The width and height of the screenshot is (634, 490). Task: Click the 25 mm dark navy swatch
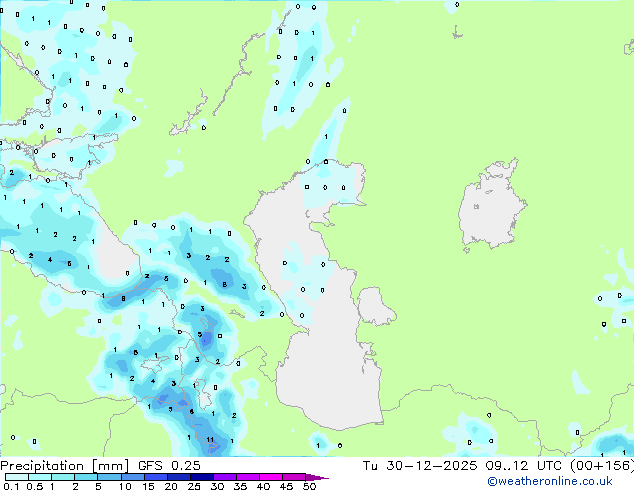pyautogui.click(x=201, y=477)
